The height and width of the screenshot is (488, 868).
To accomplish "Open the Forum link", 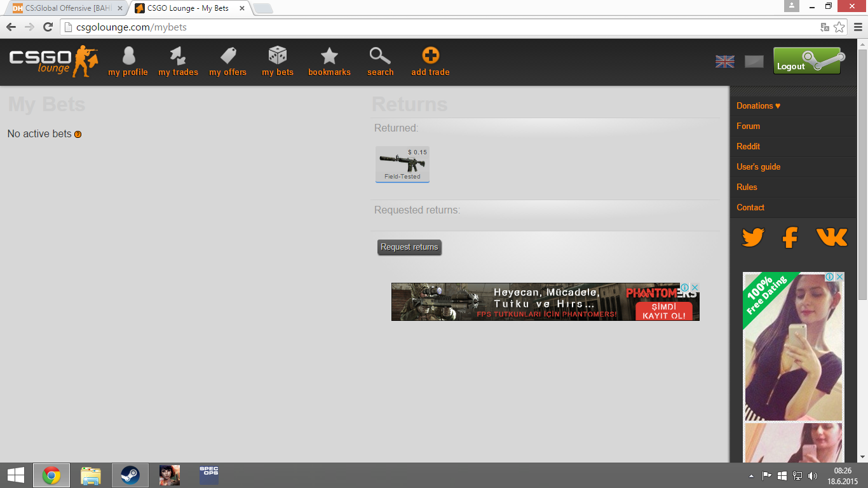I will 748,126.
